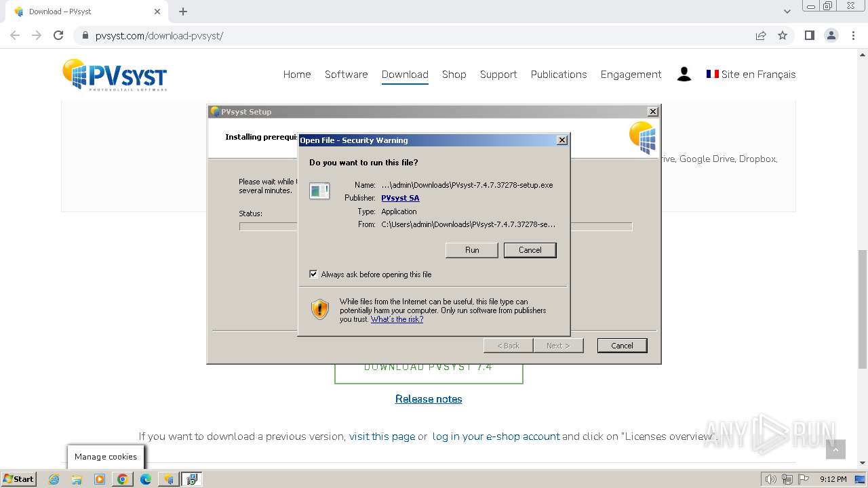Open the Chrome profile icon

(831, 35)
